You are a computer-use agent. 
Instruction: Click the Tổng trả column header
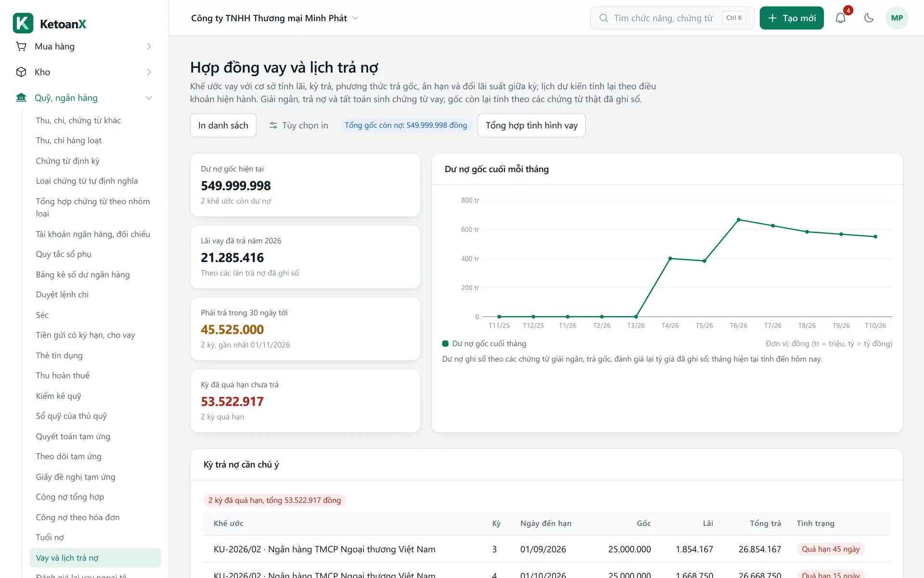(765, 523)
